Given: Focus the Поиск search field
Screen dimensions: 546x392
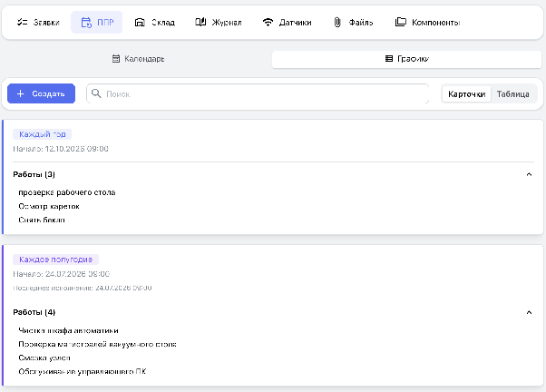Looking at the screenshot, I should pos(258,93).
